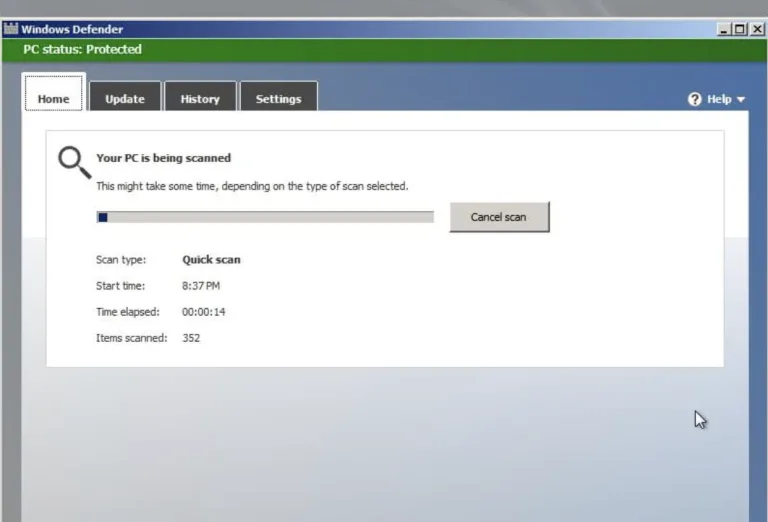Click the Windows Defender castle icon
Image resolution: width=768 pixels, height=522 pixels.
point(11,29)
